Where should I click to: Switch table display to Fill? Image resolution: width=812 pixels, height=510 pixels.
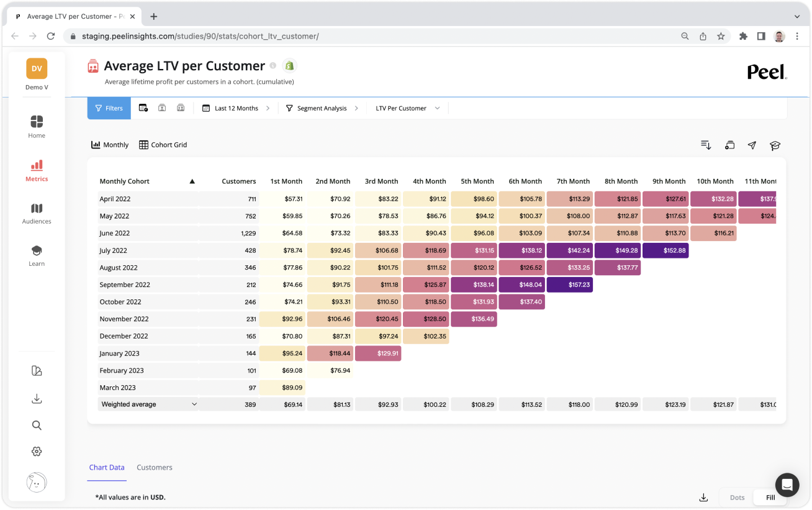(770, 498)
